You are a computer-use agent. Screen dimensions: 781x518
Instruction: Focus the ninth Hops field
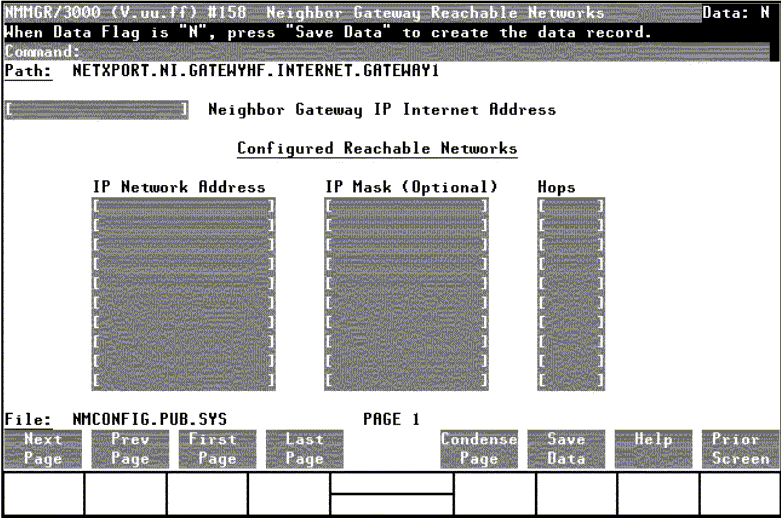tap(571, 361)
